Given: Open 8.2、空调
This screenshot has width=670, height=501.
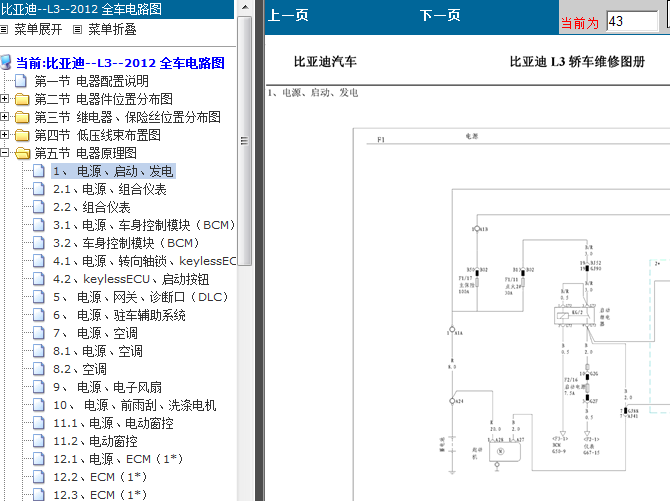Looking at the screenshot, I should click(80, 369).
